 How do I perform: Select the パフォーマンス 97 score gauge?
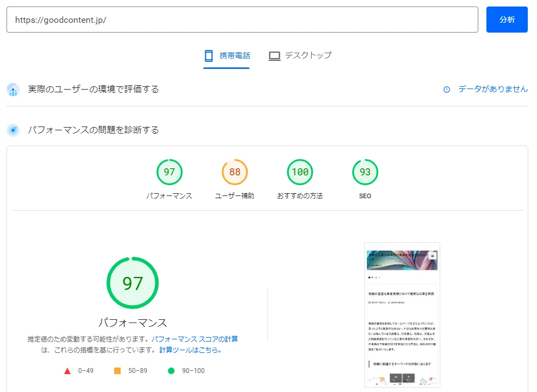click(x=170, y=172)
